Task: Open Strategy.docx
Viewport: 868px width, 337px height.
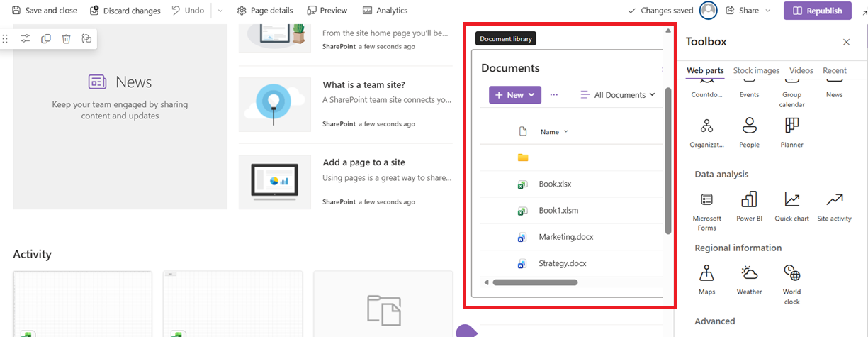Action: (563, 263)
